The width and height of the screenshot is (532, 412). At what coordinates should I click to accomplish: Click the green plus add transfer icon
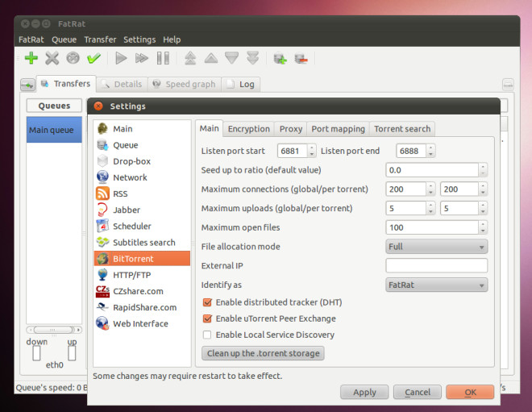[x=31, y=58]
